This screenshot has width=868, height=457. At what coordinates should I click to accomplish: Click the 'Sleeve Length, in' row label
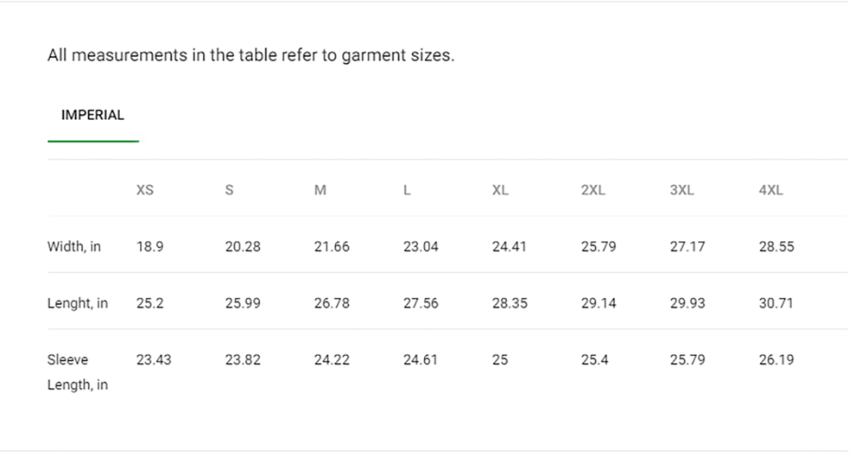tap(78, 371)
